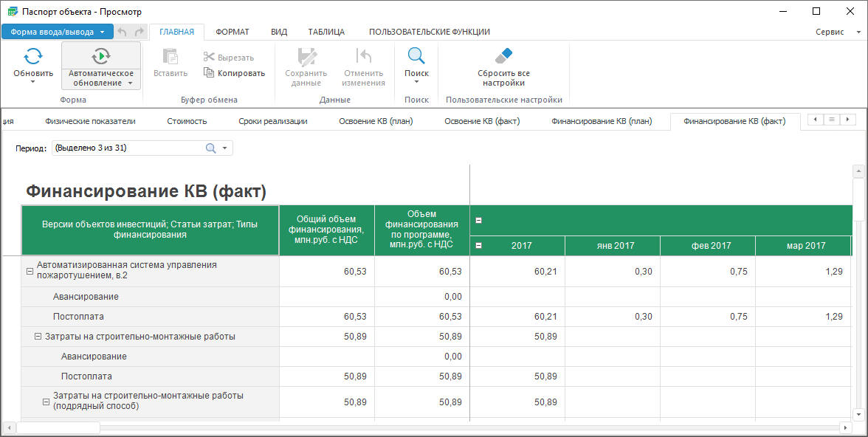Screen dimensions: 868x437
Task: Collapse Автоматизированная система управления row
Action: (30, 271)
